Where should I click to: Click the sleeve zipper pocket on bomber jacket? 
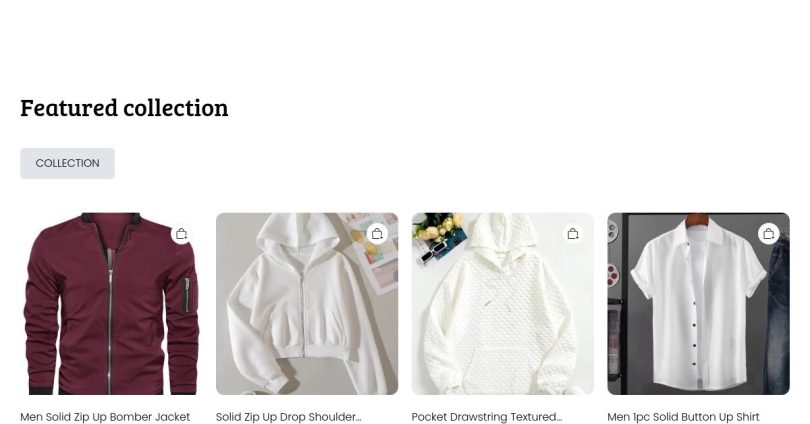click(x=187, y=295)
